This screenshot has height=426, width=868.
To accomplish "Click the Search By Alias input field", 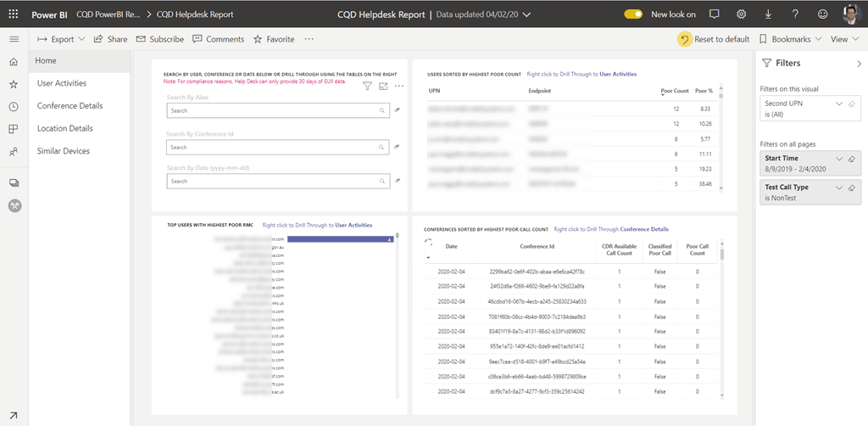I will point(271,110).
